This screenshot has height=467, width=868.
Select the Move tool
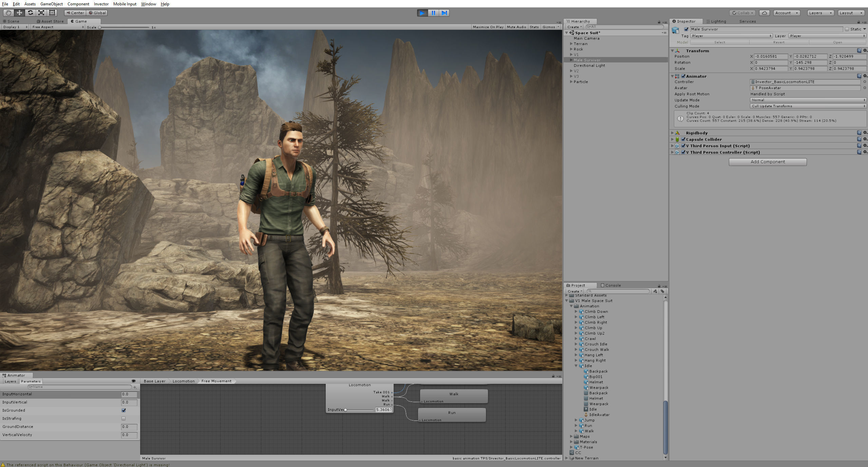[19, 13]
